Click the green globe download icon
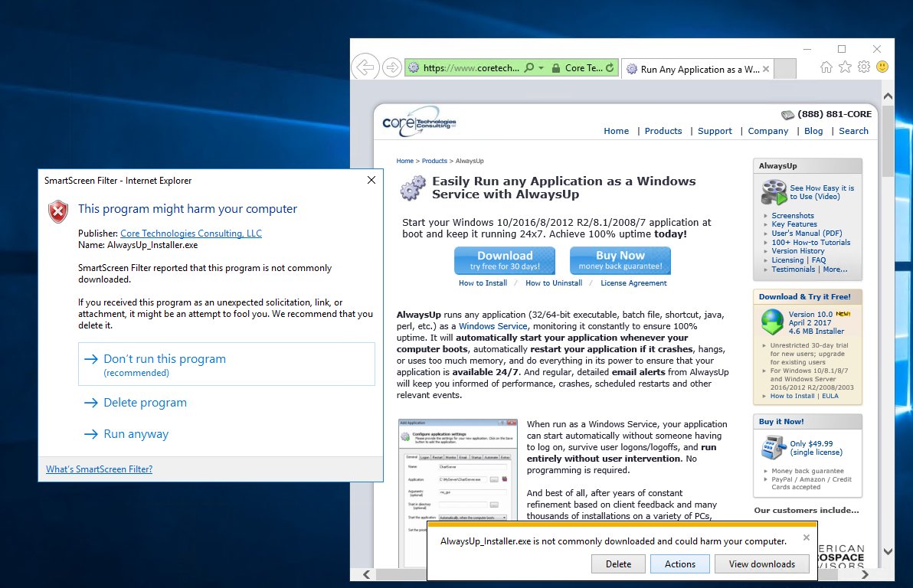Image resolution: width=913 pixels, height=588 pixels. tap(773, 322)
